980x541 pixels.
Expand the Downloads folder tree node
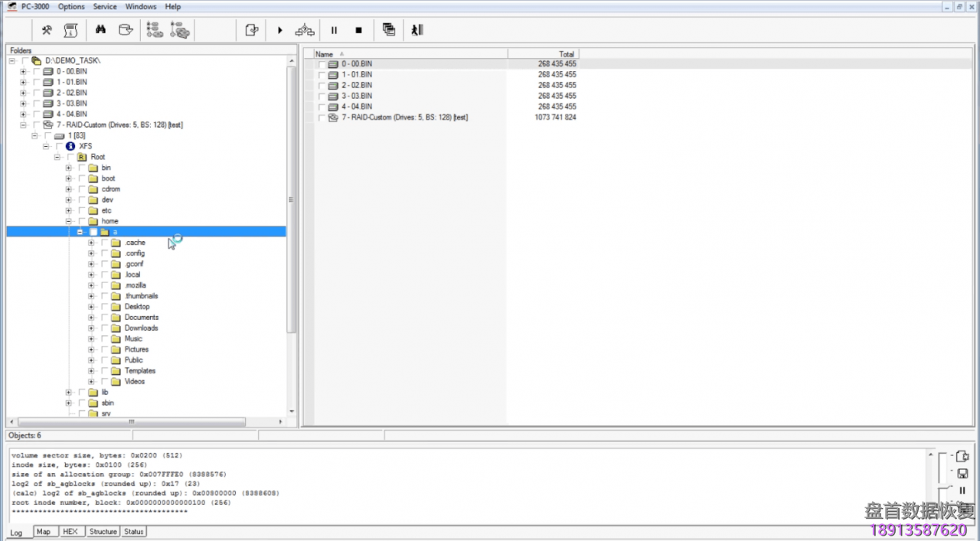(x=91, y=328)
